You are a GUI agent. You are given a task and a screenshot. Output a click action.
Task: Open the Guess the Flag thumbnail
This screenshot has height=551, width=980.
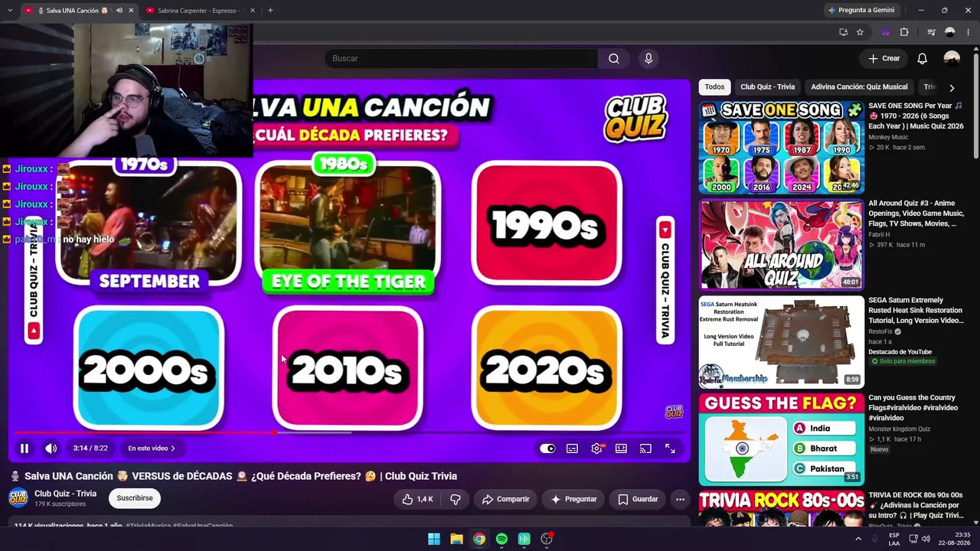pyautogui.click(x=781, y=439)
